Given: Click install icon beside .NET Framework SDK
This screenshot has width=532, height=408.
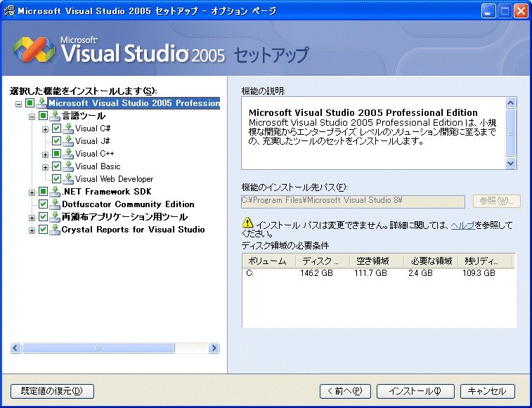Looking at the screenshot, I should (x=55, y=192).
